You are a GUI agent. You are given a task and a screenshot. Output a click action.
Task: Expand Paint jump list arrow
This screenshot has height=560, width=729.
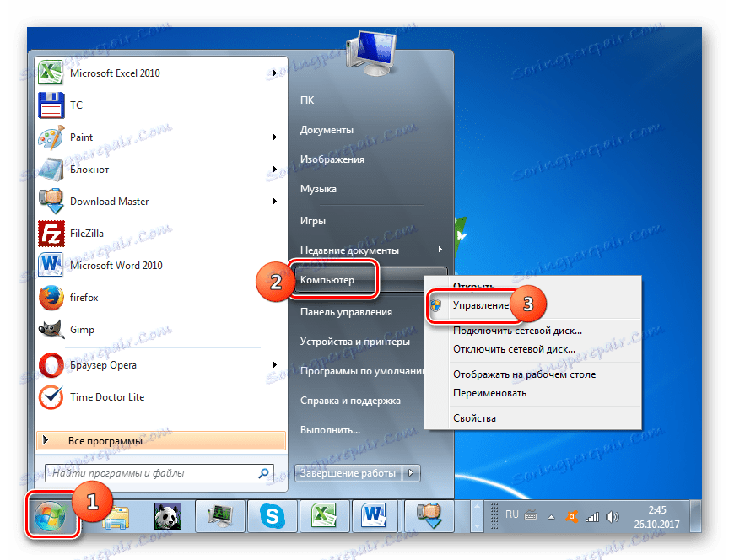(275, 137)
